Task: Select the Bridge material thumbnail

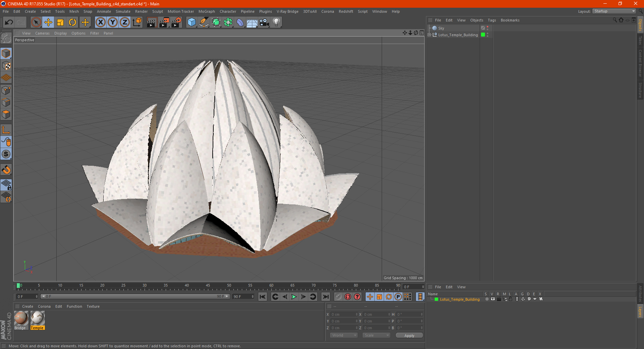Action: 21,318
